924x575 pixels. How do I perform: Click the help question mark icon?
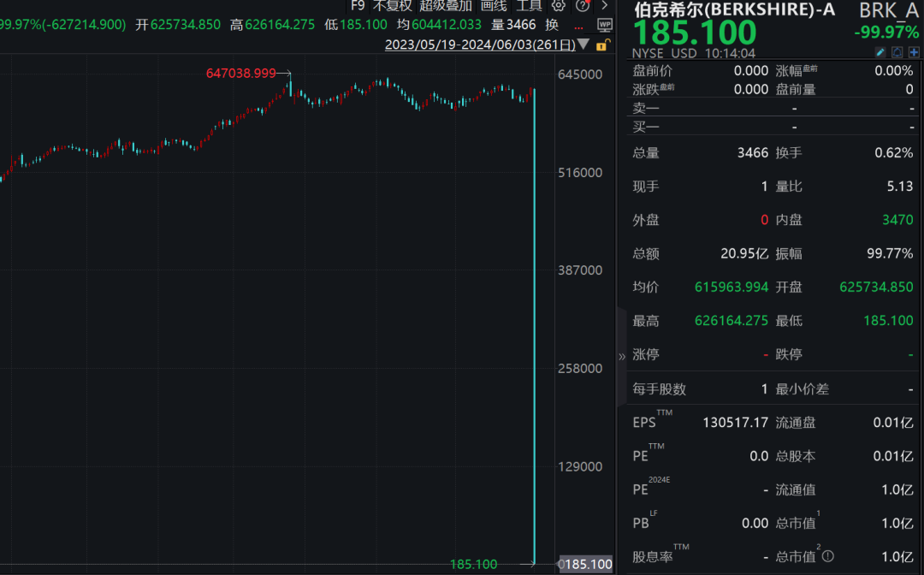pyautogui.click(x=582, y=5)
